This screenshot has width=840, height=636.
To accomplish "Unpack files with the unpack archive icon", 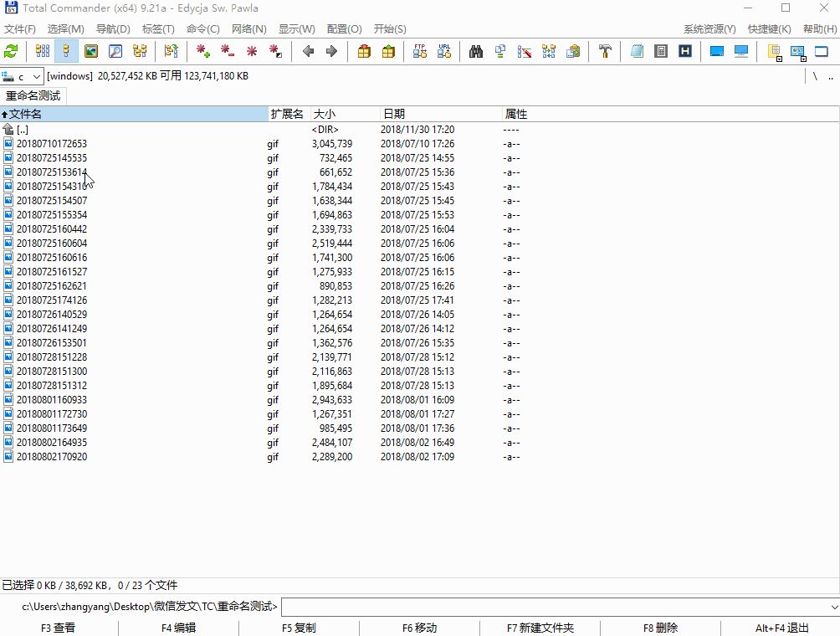I will pos(387,51).
